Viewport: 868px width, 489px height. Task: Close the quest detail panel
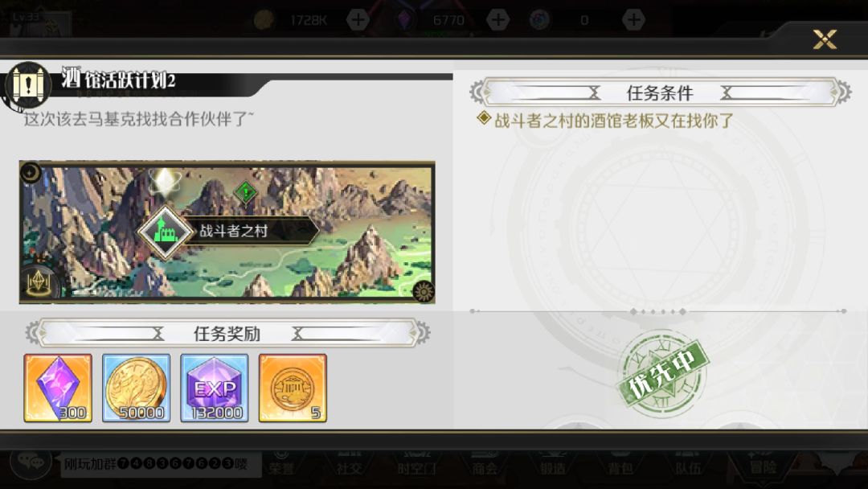825,39
